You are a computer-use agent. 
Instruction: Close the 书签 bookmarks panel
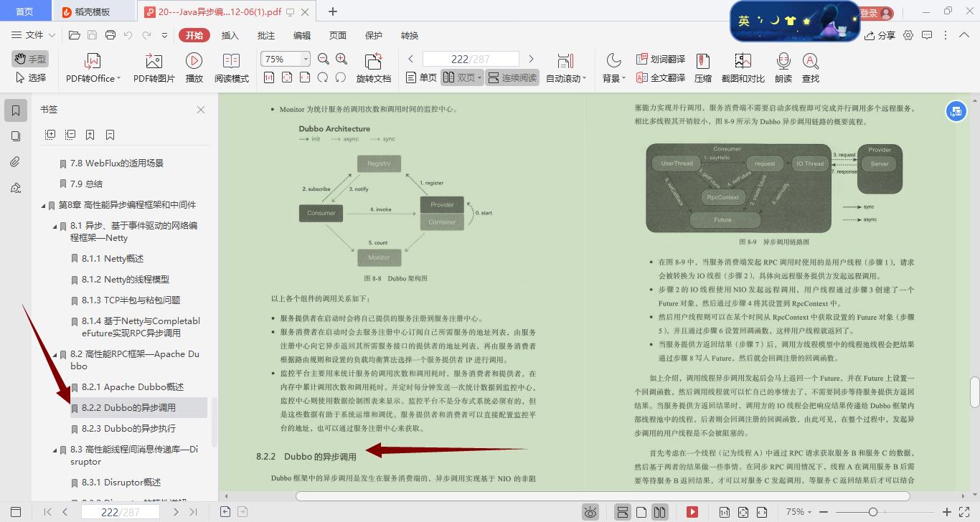tap(201, 110)
